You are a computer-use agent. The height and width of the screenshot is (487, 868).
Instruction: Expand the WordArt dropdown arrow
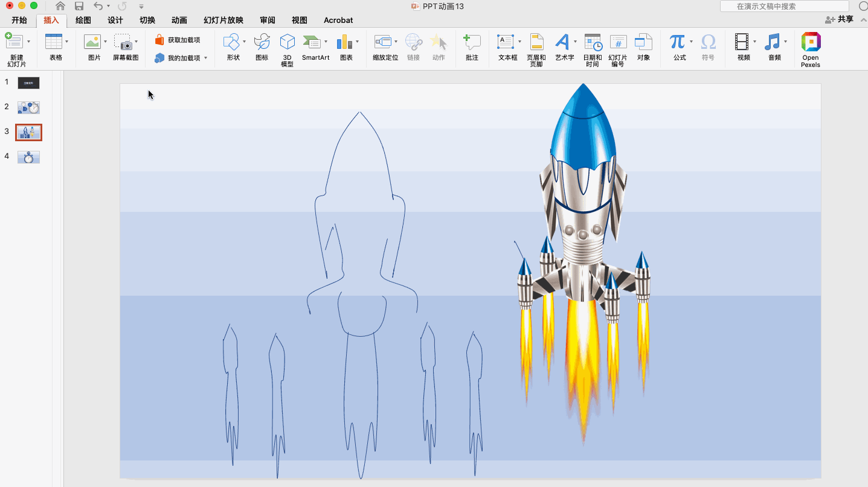(x=575, y=42)
